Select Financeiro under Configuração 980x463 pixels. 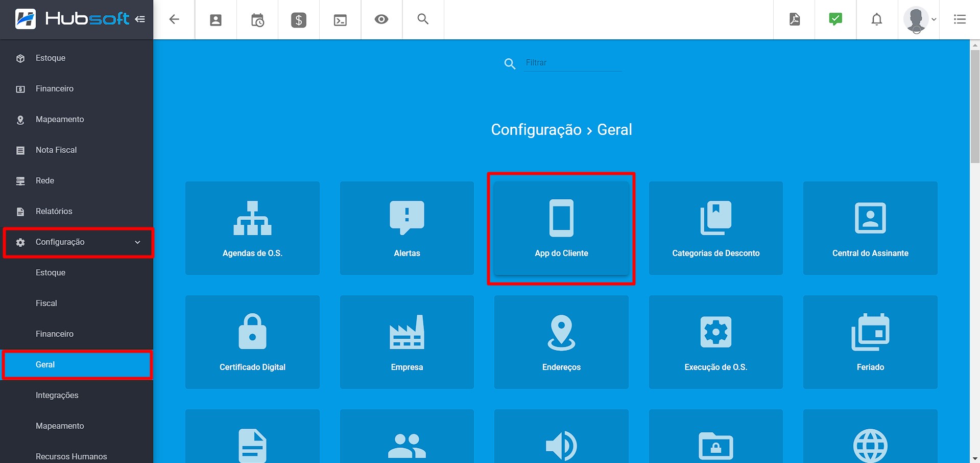click(77, 334)
